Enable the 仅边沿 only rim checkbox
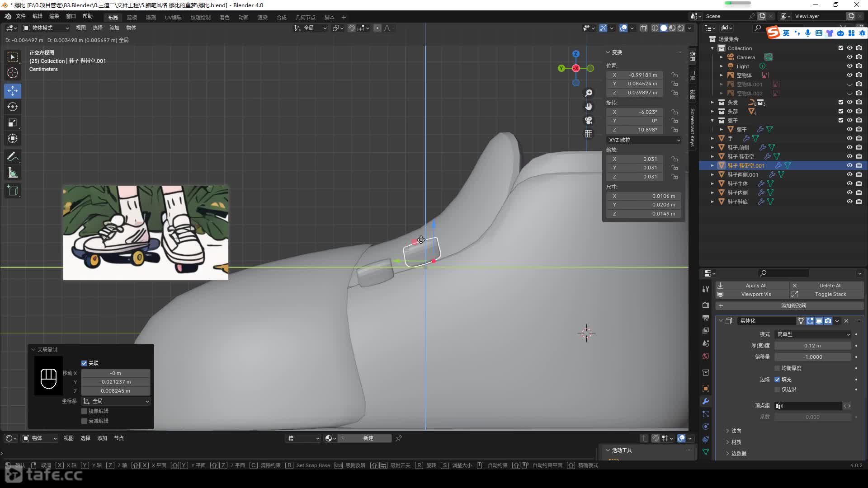 pos(778,389)
